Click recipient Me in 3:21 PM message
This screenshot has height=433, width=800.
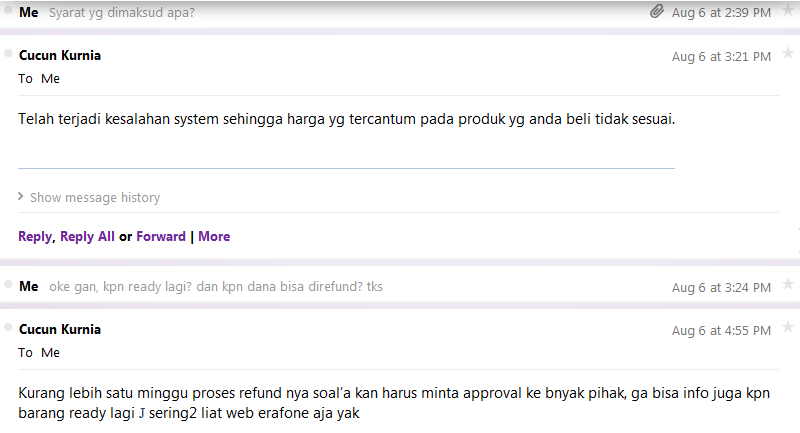51,79
